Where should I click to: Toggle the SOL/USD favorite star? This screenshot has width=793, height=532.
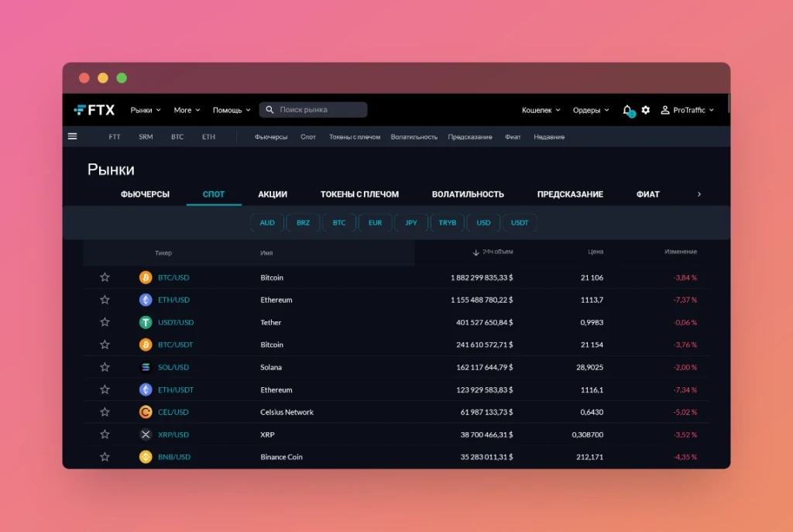click(105, 367)
